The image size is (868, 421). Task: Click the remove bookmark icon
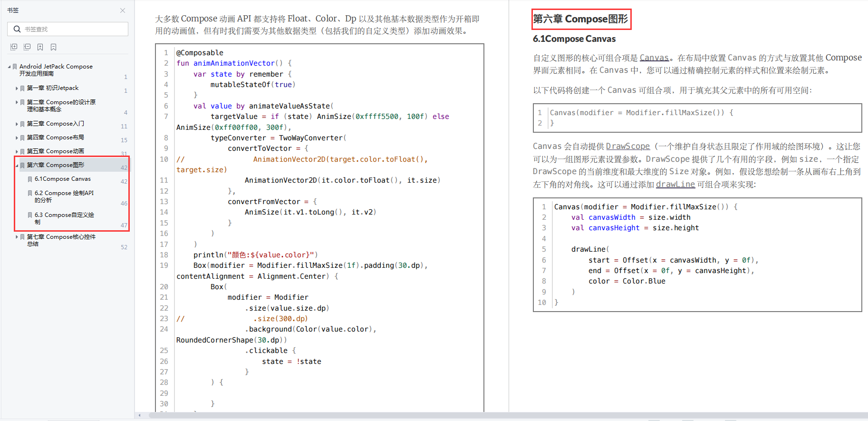coord(54,47)
